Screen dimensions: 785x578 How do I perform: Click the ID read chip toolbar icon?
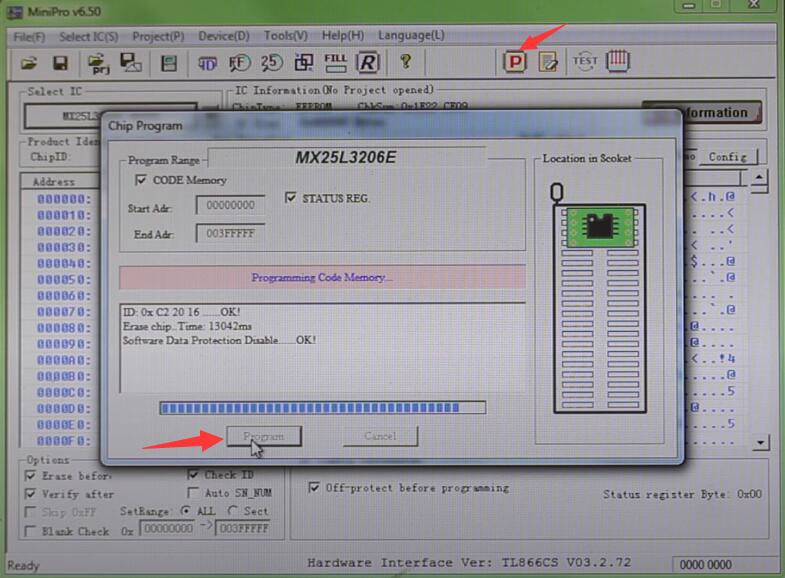click(x=207, y=63)
